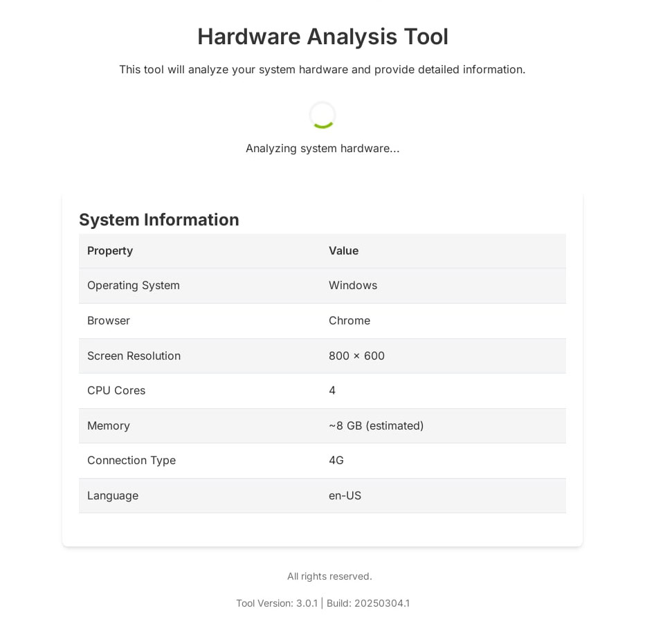Click the 'All rights reserved.' footer text
645x644 pixels.
coord(329,576)
